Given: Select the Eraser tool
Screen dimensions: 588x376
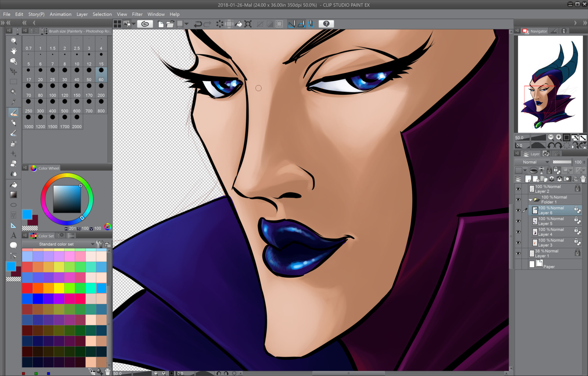Looking at the screenshot, I should coord(14,164).
